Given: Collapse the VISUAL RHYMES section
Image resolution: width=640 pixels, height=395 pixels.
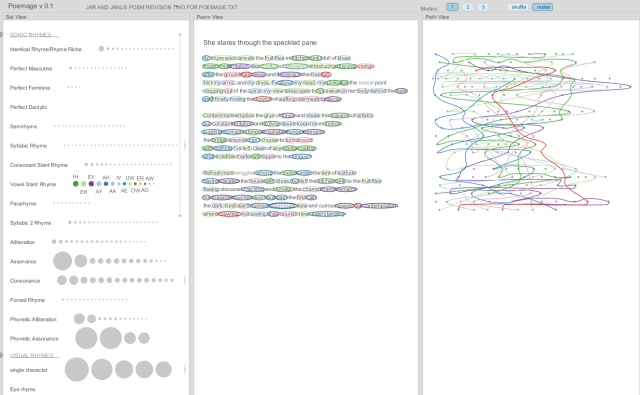Looking at the screenshot, I should 1,355.
